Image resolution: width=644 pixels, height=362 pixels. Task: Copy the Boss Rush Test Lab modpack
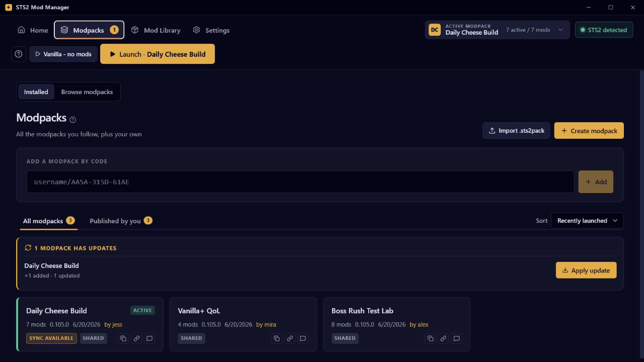coord(430,338)
